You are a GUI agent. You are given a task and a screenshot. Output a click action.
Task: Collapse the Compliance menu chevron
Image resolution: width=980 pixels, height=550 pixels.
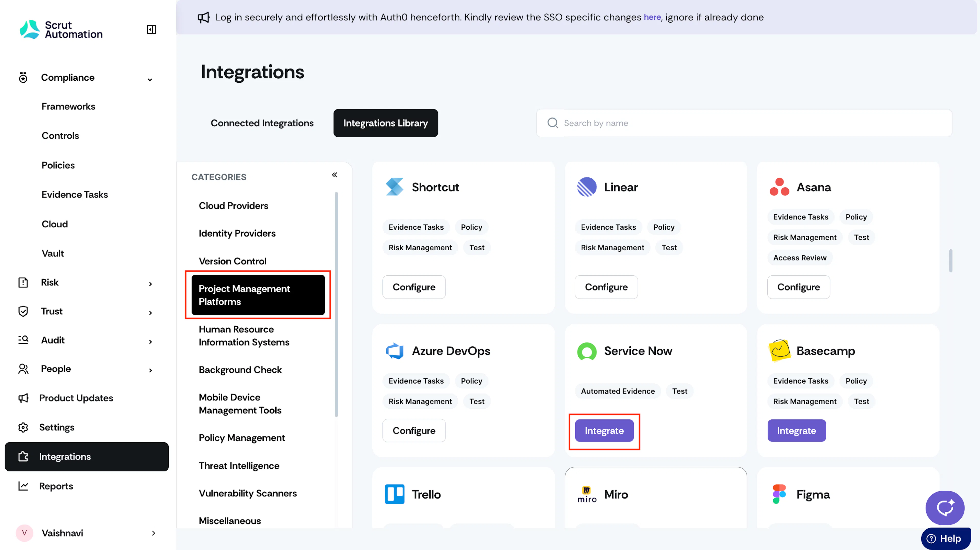pos(150,79)
